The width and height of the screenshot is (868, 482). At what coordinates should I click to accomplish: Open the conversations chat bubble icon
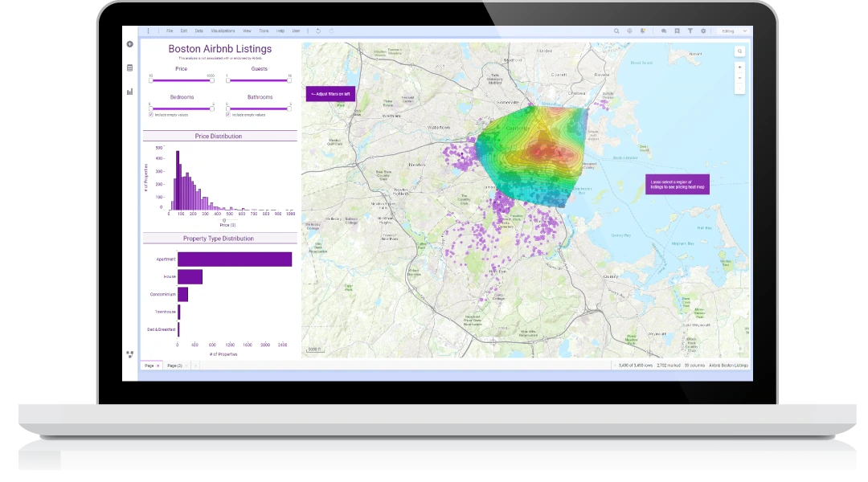pos(664,31)
